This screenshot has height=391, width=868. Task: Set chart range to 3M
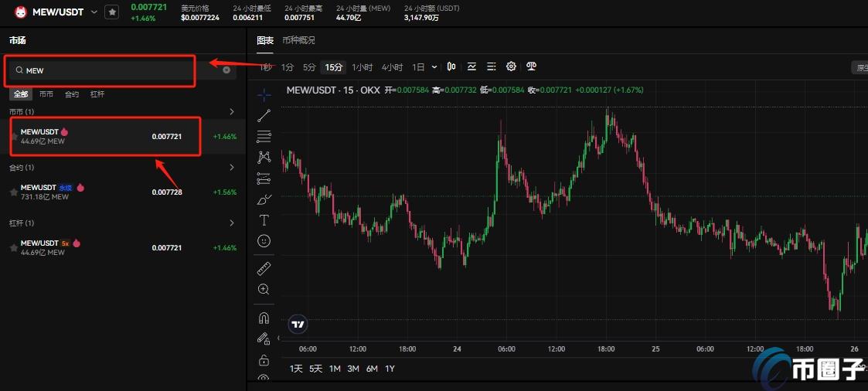pyautogui.click(x=353, y=369)
